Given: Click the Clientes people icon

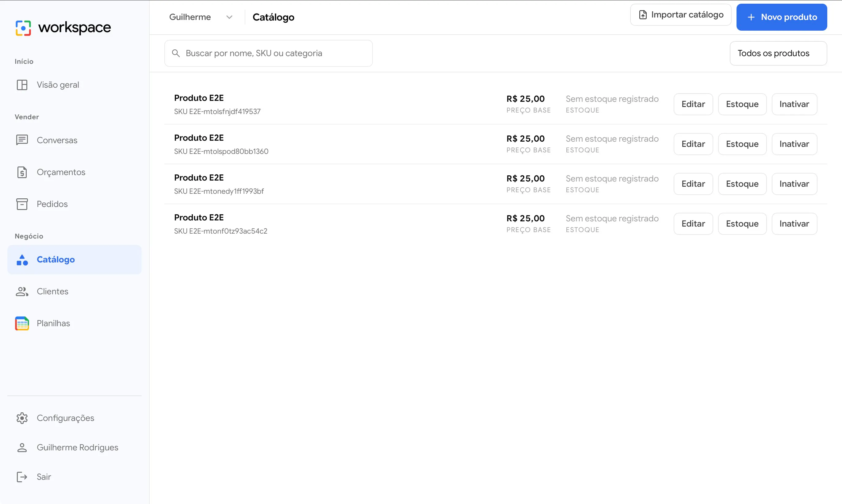Looking at the screenshot, I should tap(22, 292).
